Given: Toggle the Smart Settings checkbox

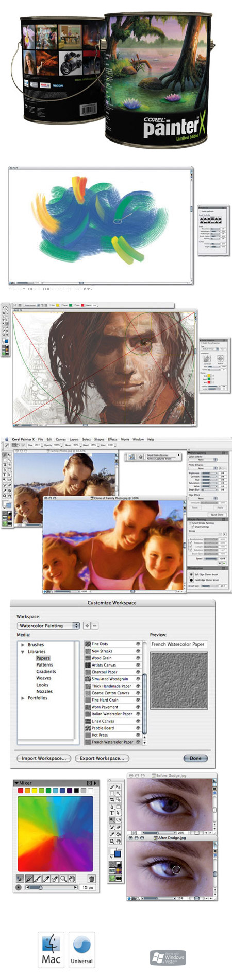Looking at the screenshot, I should (x=192, y=527).
